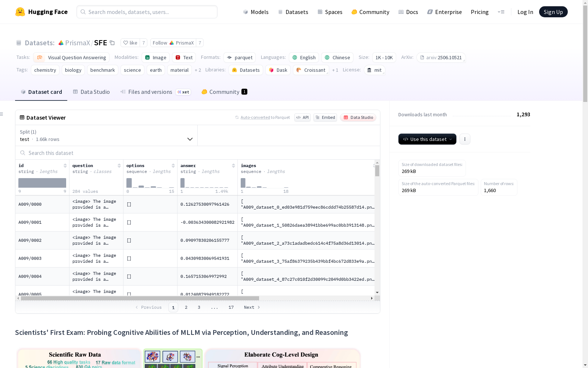The height and width of the screenshot is (368, 588).
Task: Toggle the table of contents sidebar icon
Action: pyautogui.click(x=2, y=114)
